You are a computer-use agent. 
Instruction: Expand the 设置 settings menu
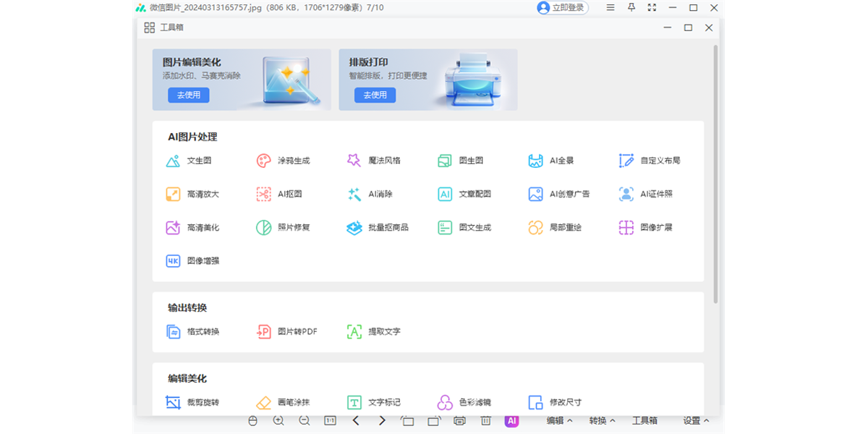coord(696,421)
